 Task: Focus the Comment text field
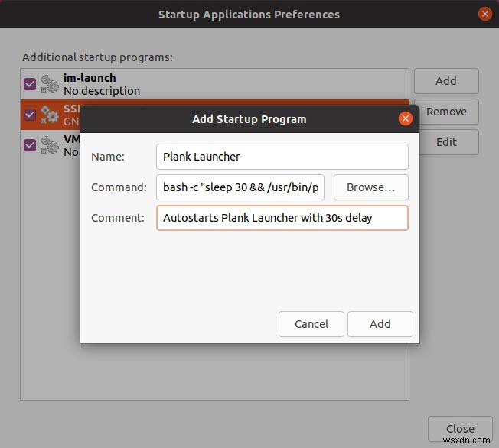coord(282,218)
